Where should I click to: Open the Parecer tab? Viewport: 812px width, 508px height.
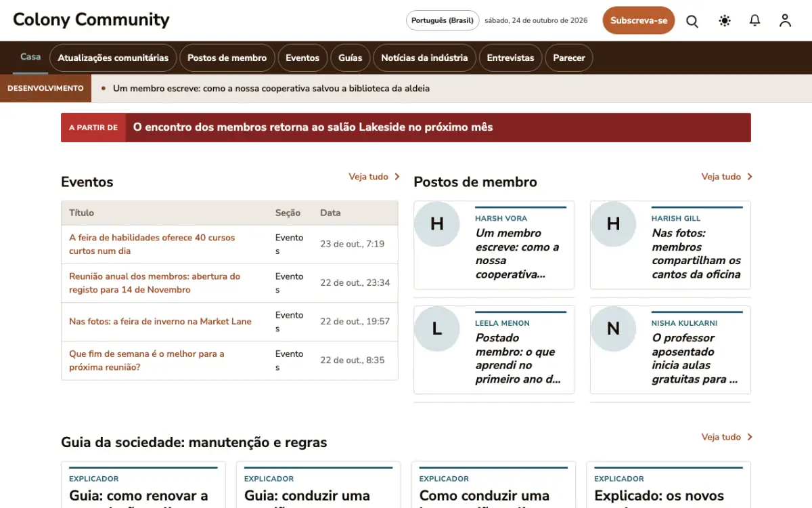pos(569,58)
